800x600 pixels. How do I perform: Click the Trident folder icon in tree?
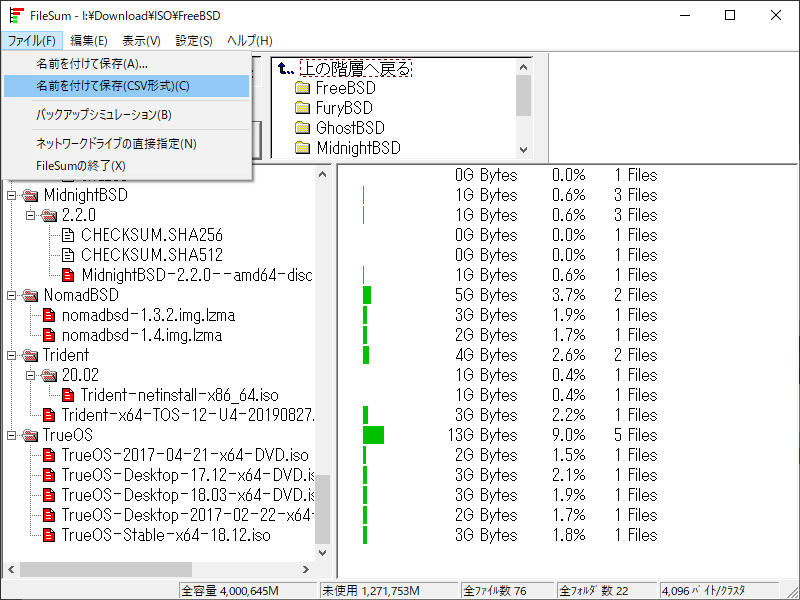pyautogui.click(x=31, y=355)
